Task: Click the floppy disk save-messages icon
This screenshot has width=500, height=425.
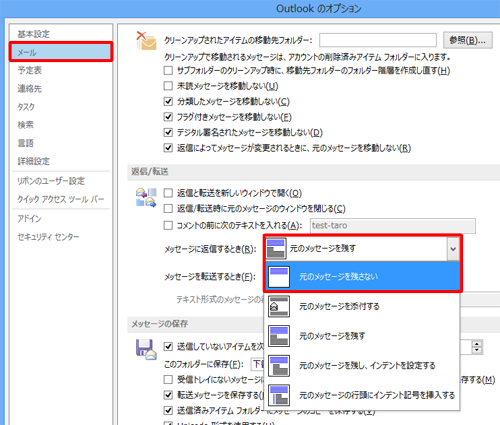Action: (x=146, y=350)
